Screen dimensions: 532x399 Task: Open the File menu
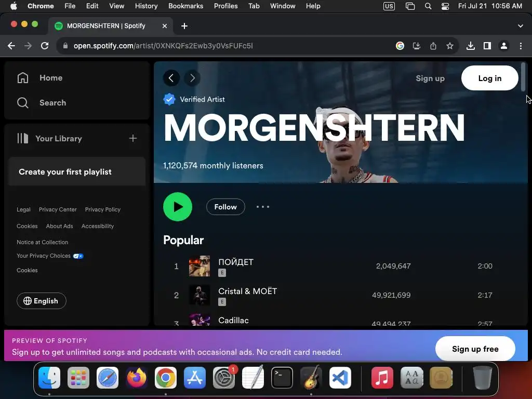click(x=70, y=6)
